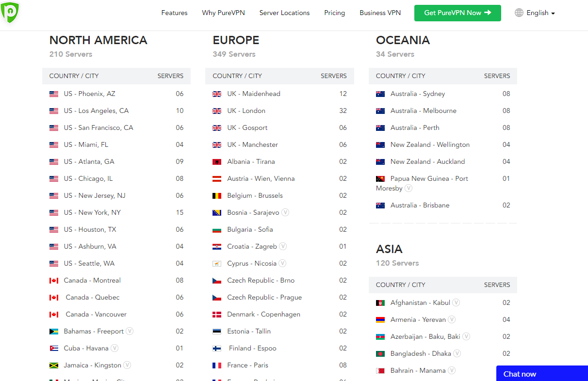Click the virtual server badge next to Bahamas - Freeport
Viewport: 588px width, 381px height.
[130, 331]
